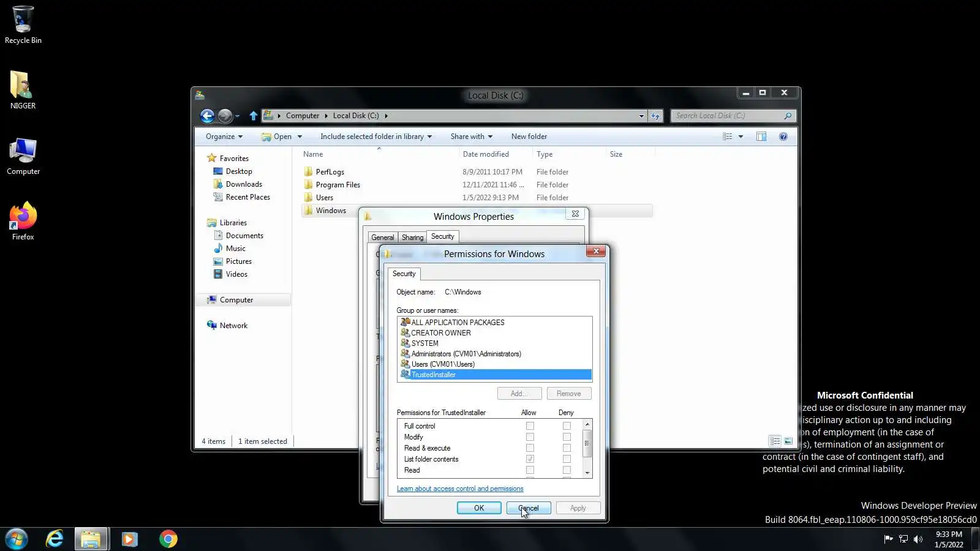Switch to the Sharing tab
The image size is (980, 551).
[412, 238]
